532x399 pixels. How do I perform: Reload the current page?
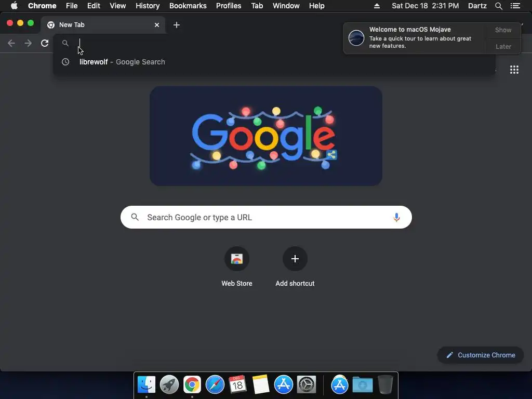pos(45,43)
